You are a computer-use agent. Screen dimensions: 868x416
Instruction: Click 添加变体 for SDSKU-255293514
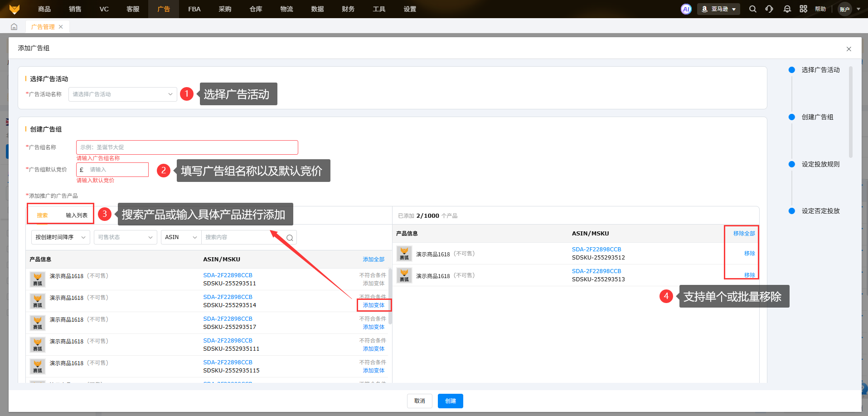point(373,305)
